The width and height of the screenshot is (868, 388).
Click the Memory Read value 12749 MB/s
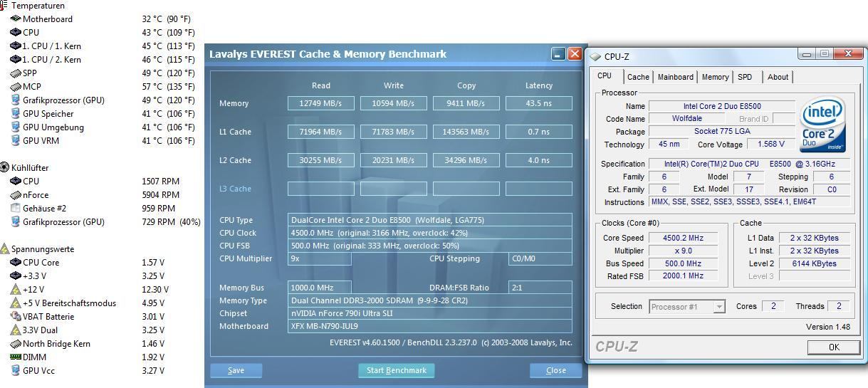click(320, 103)
